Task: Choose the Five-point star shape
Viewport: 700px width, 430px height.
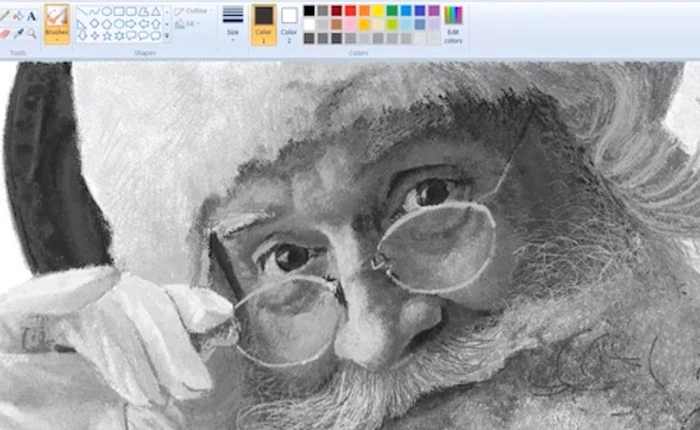Action: (107, 36)
